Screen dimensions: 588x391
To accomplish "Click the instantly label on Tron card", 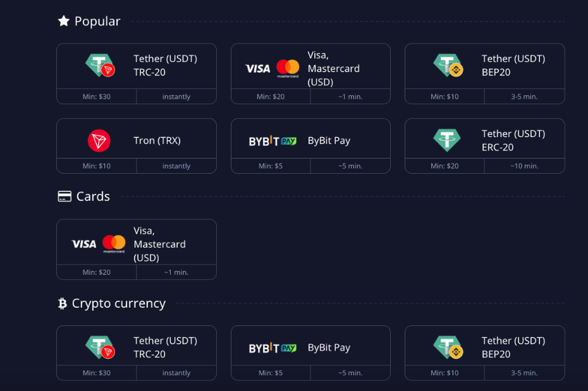I will tap(176, 165).
